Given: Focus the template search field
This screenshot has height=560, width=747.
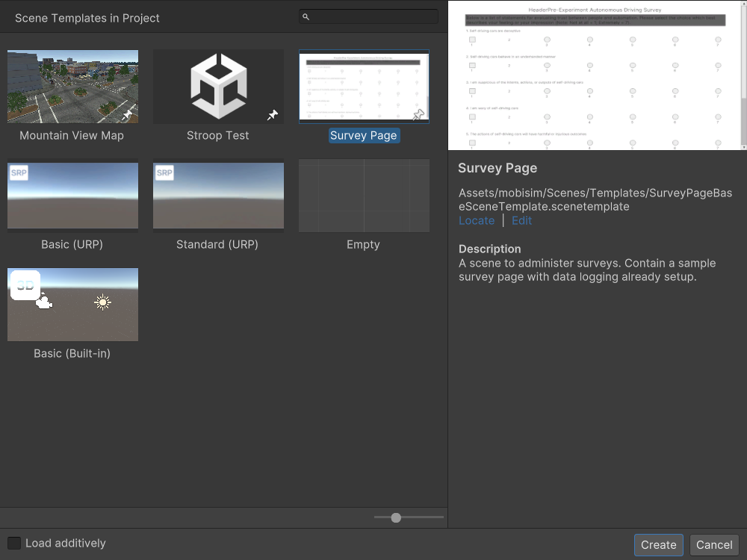Looking at the screenshot, I should click(369, 17).
